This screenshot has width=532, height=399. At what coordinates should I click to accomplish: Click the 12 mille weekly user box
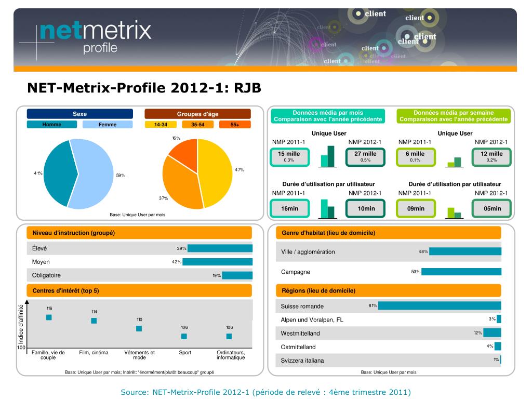point(491,157)
